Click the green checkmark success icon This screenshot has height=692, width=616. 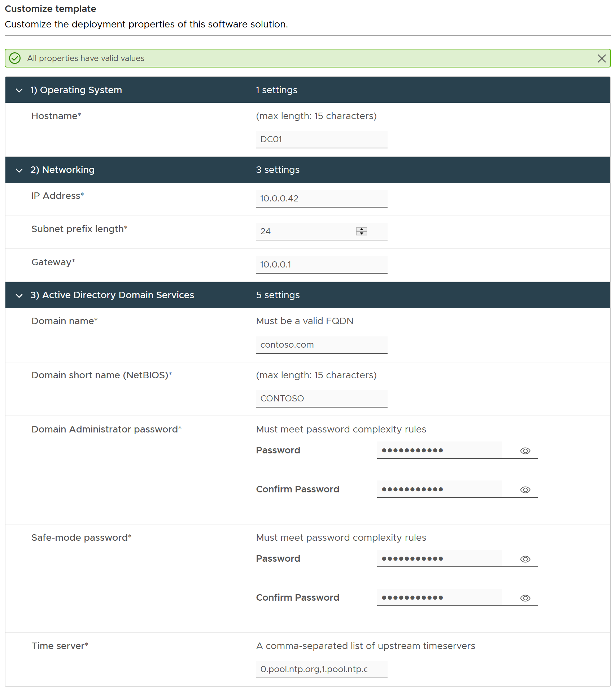pyautogui.click(x=15, y=58)
